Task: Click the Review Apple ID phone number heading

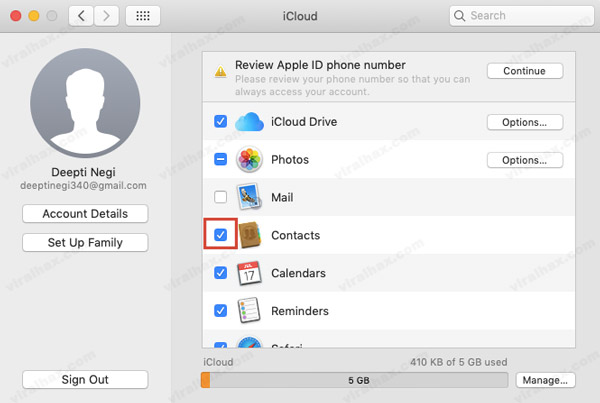Action: (320, 65)
